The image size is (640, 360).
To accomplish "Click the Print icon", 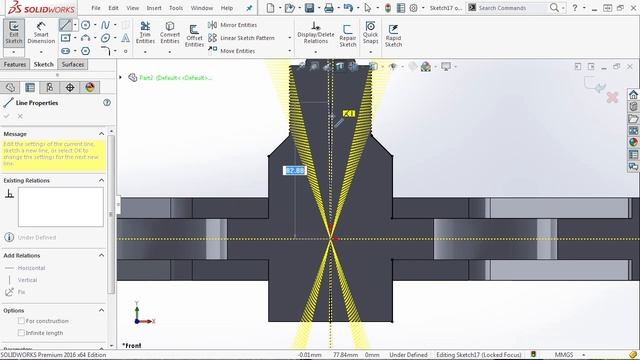I will pos(329,8).
